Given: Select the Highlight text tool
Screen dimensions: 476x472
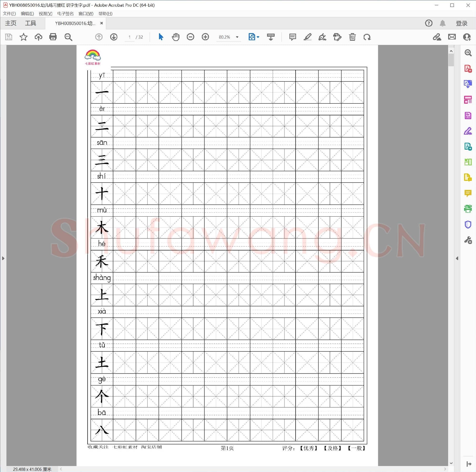Looking at the screenshot, I should (307, 37).
